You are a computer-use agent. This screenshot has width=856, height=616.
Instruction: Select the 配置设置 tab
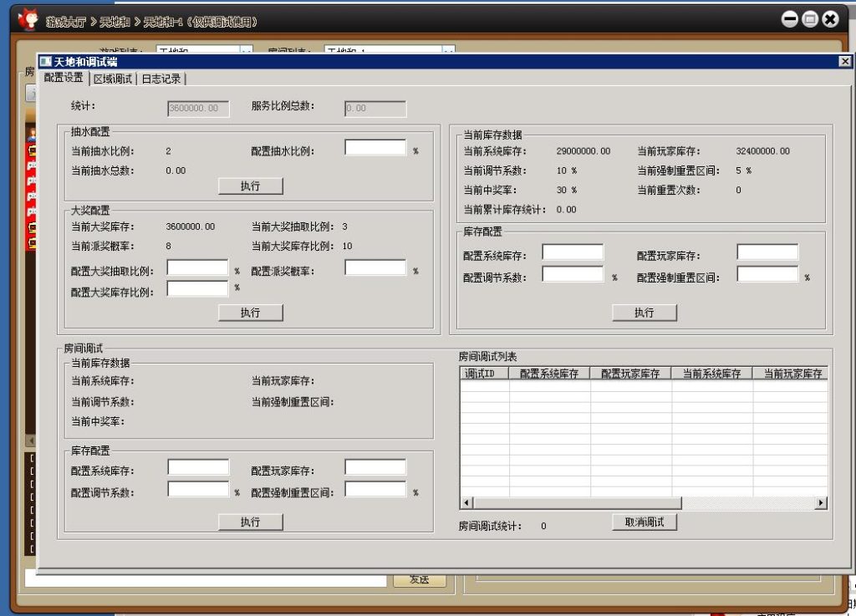[64, 78]
